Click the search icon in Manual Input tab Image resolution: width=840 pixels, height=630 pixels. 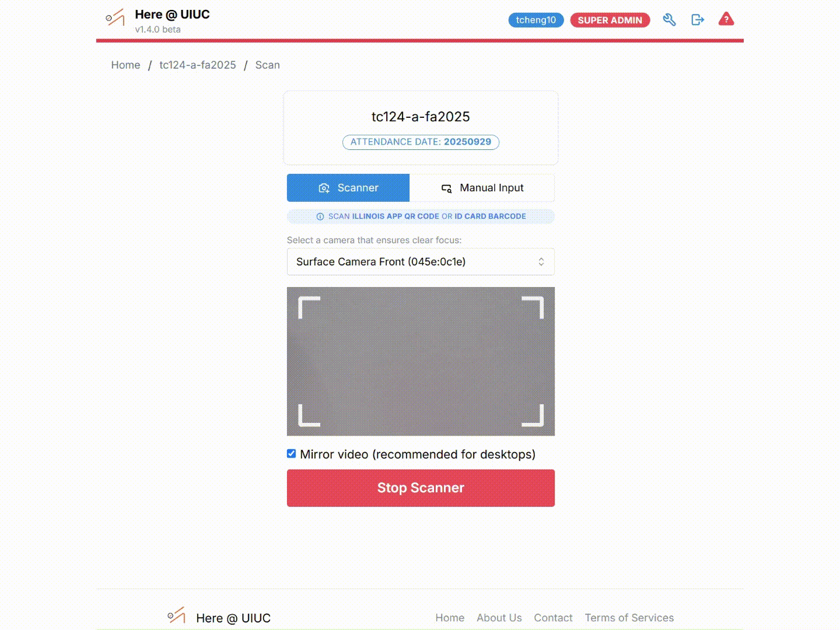pyautogui.click(x=447, y=188)
